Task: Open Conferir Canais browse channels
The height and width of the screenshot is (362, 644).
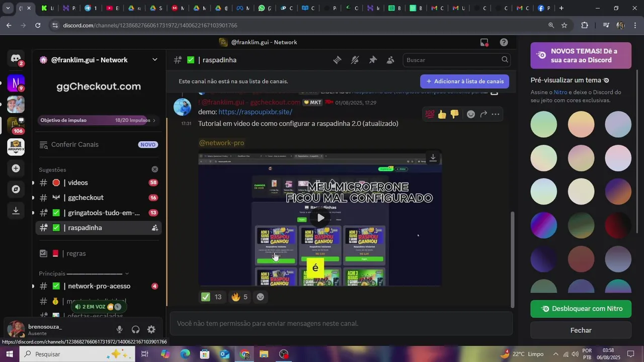Action: (99, 144)
